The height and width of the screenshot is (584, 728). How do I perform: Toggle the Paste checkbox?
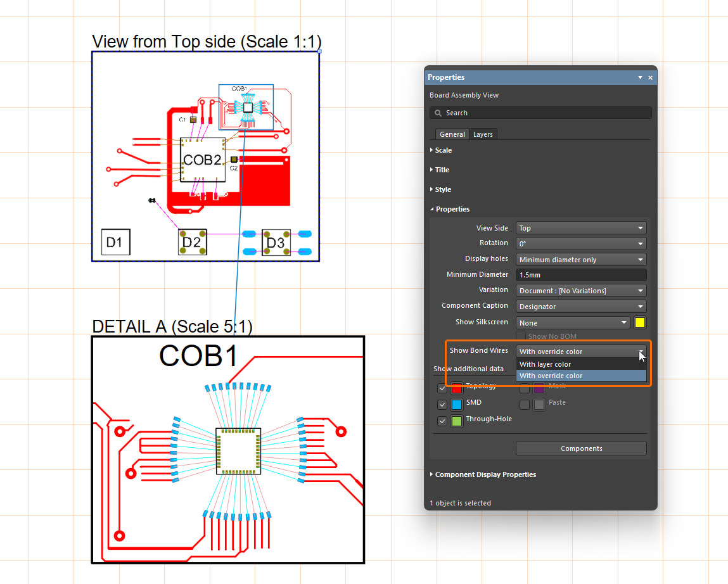(x=525, y=405)
